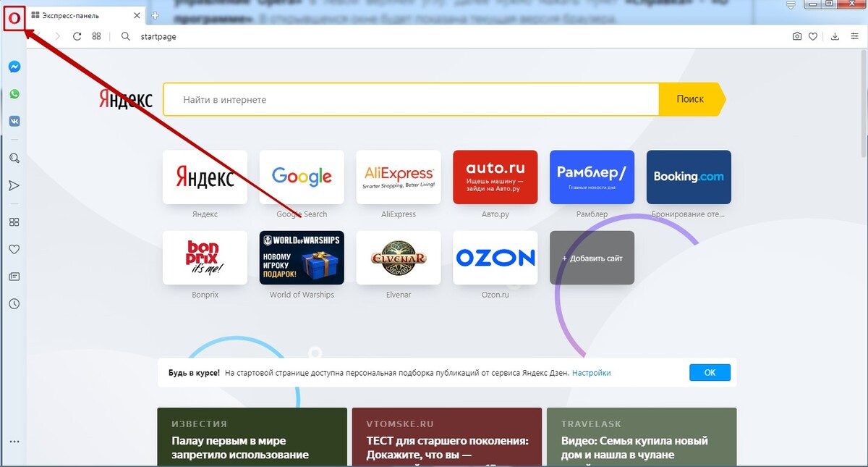Open instant search from sidebar

[x=14, y=159]
